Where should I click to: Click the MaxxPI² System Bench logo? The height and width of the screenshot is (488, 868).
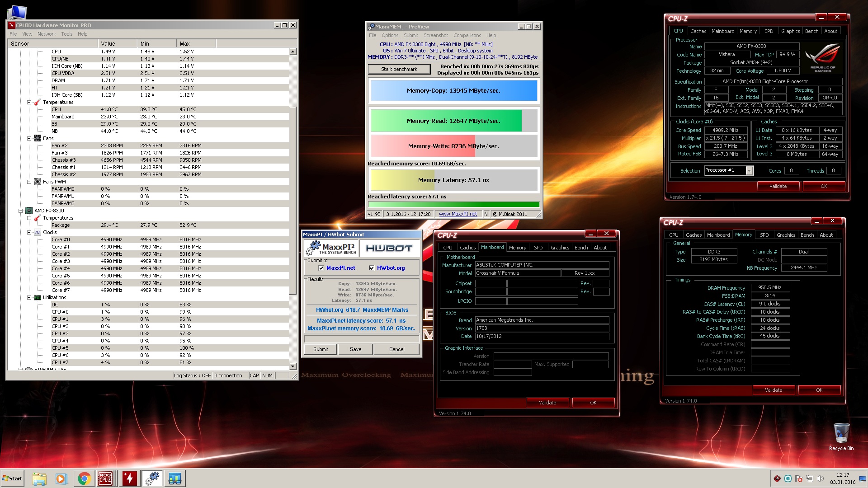tap(332, 248)
